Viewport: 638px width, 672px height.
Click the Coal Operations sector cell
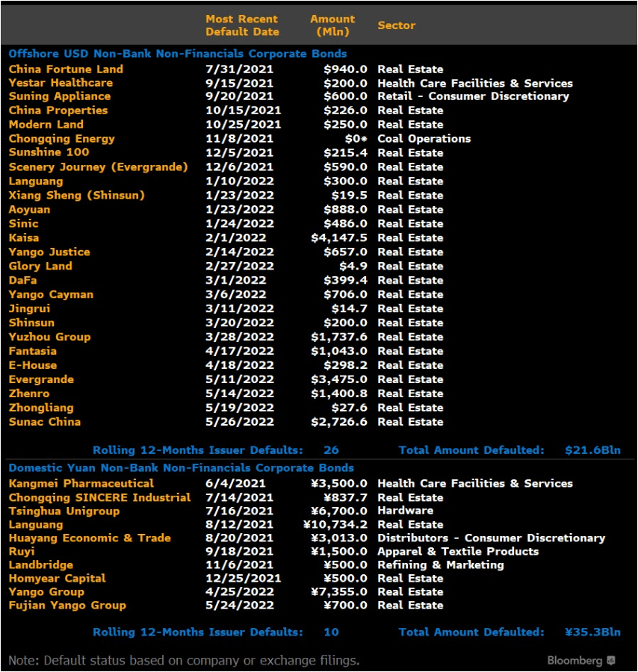point(424,138)
